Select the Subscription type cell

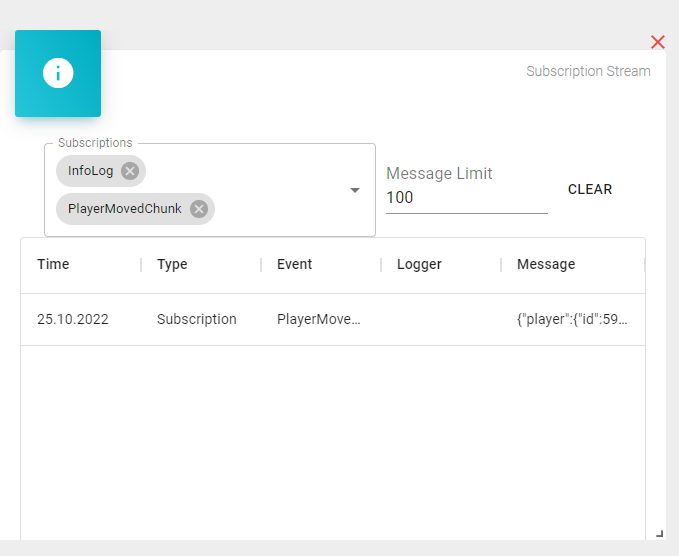point(197,320)
